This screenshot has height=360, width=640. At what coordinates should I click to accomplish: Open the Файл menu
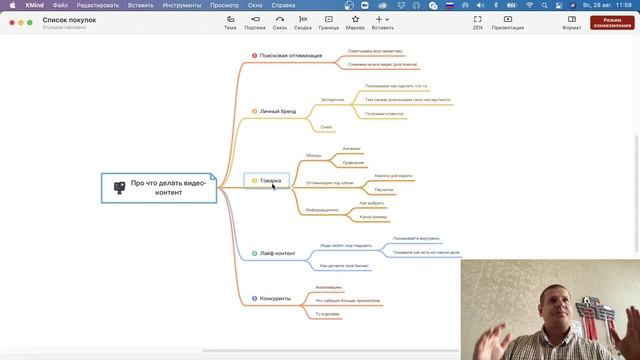coord(60,5)
